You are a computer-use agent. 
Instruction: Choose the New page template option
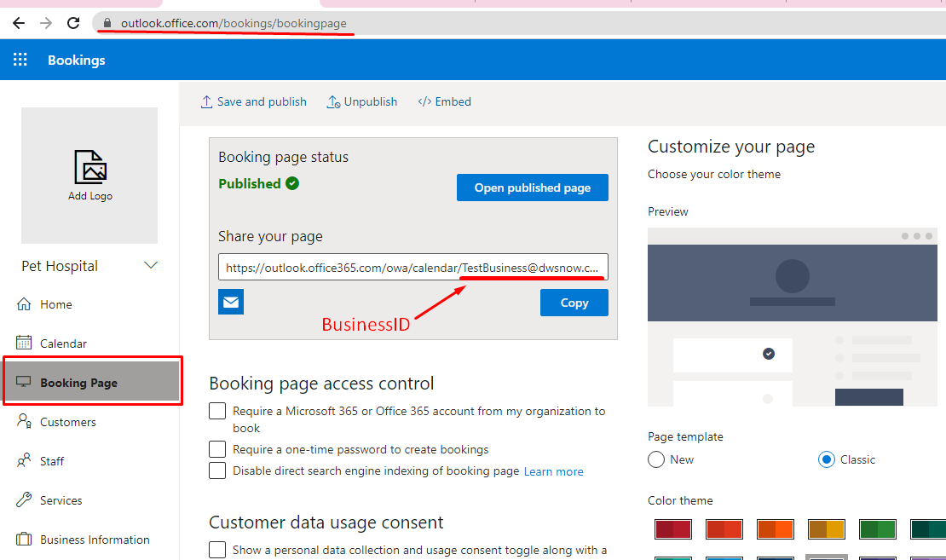656,459
